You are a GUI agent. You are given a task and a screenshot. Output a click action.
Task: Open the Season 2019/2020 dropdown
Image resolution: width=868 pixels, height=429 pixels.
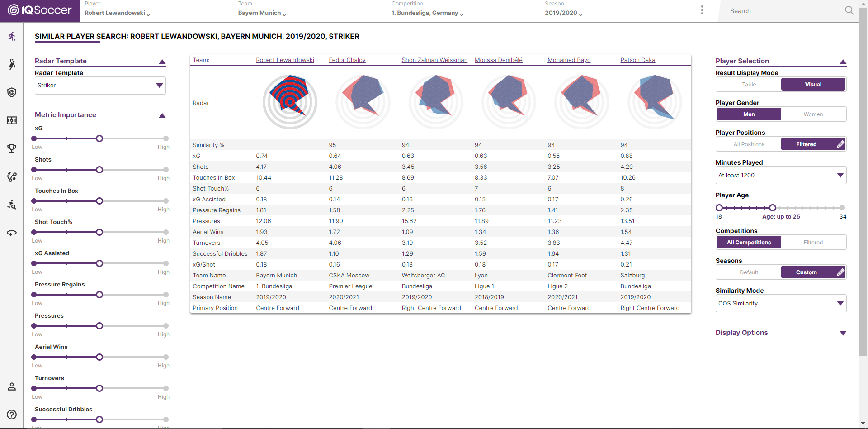pyautogui.click(x=563, y=13)
